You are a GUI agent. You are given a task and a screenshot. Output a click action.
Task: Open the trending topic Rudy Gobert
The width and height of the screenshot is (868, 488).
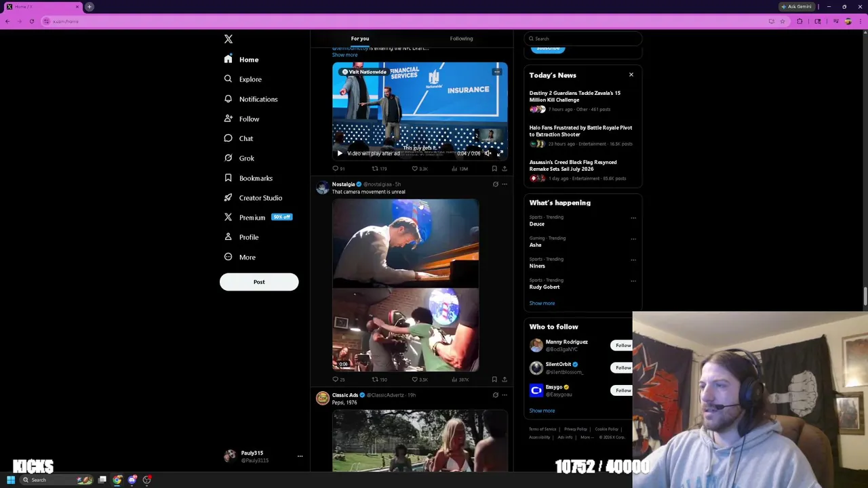(545, 287)
